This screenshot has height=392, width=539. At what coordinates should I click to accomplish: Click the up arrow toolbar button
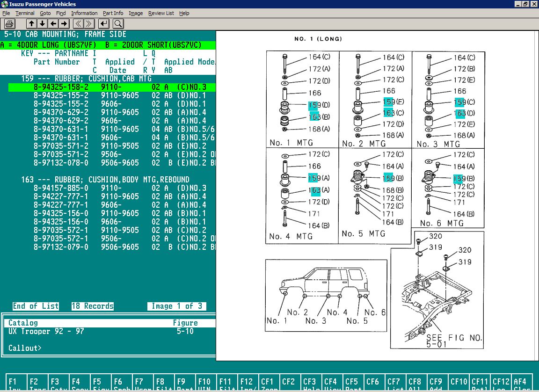[x=32, y=24]
